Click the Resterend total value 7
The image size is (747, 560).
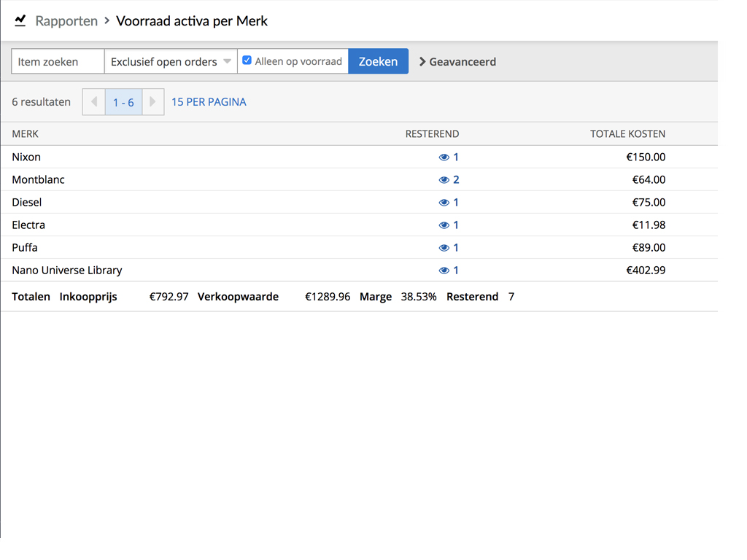click(x=511, y=297)
